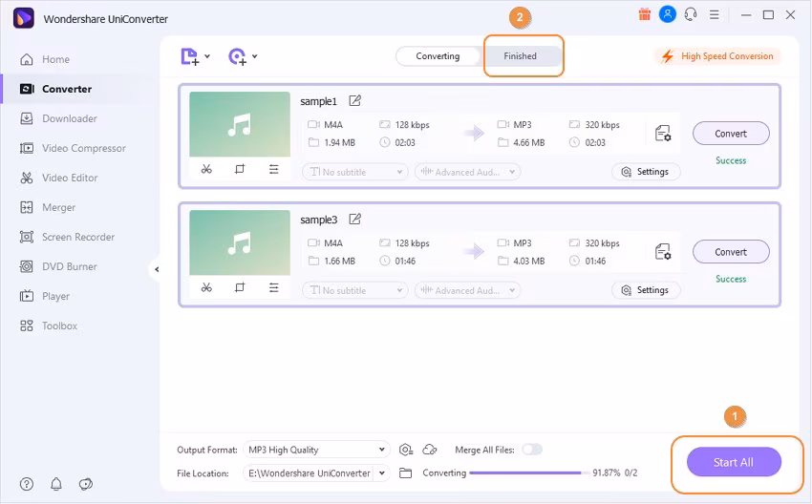Open Advanced Audio dropdown for sample3

pos(468,290)
